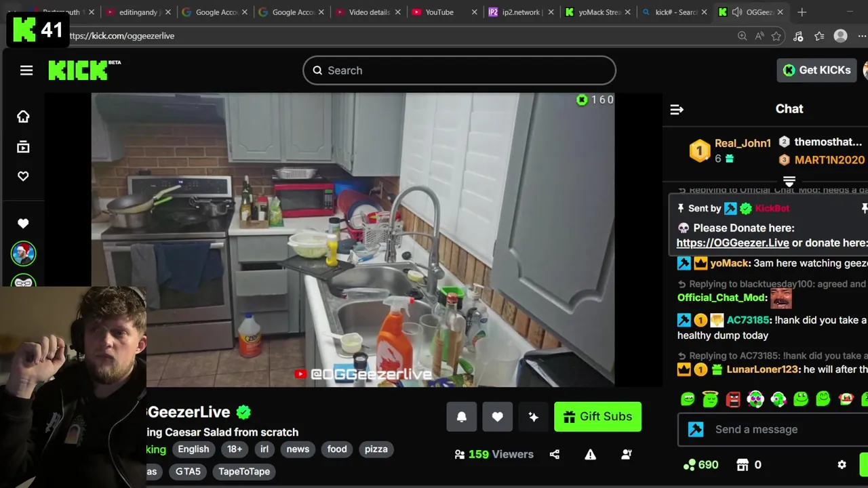Select the 18+ tag
868x488 pixels.
[x=235, y=449]
